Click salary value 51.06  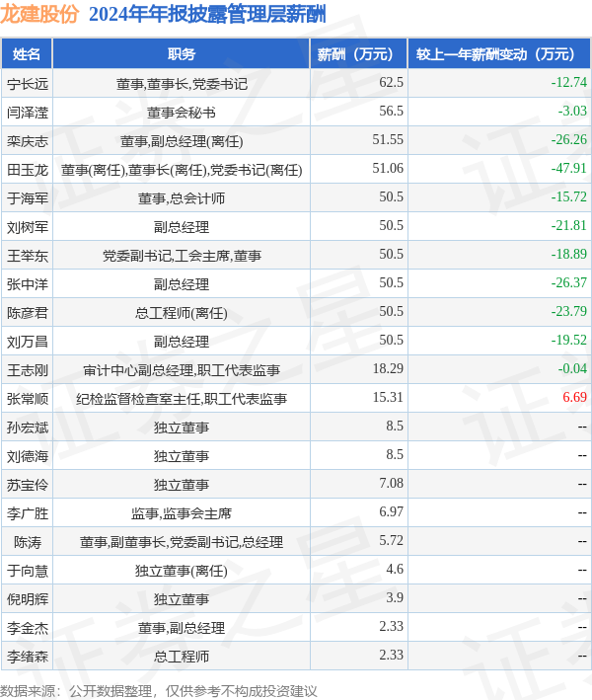pyautogui.click(x=388, y=168)
